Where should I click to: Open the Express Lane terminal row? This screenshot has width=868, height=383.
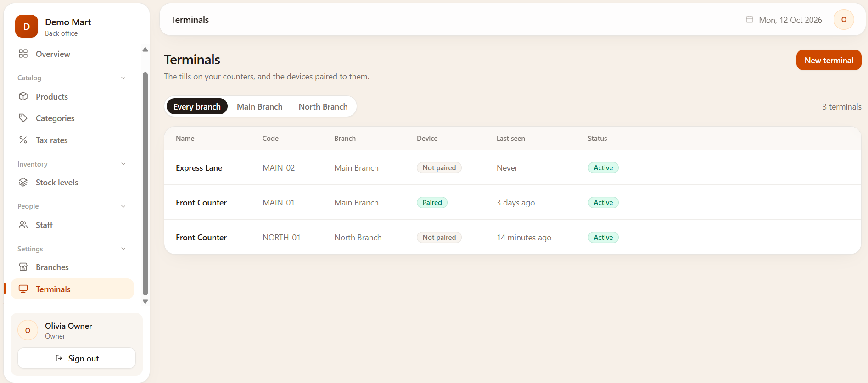click(x=512, y=167)
